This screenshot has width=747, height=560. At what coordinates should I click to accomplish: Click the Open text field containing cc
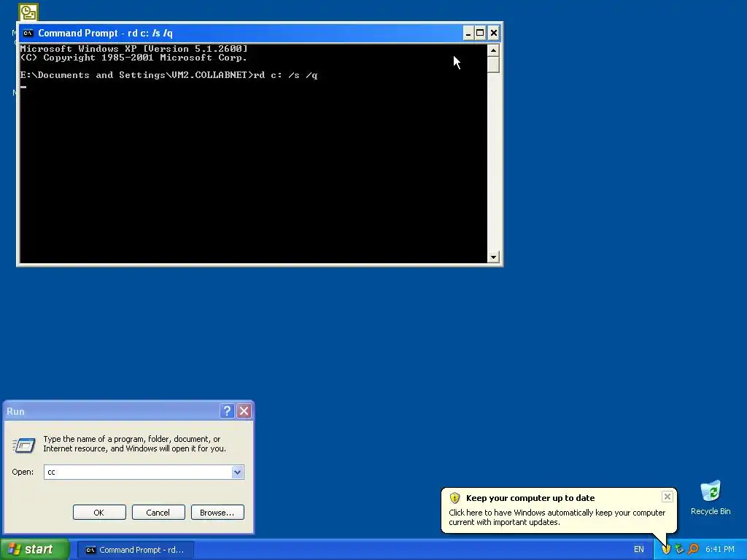pyautogui.click(x=138, y=472)
